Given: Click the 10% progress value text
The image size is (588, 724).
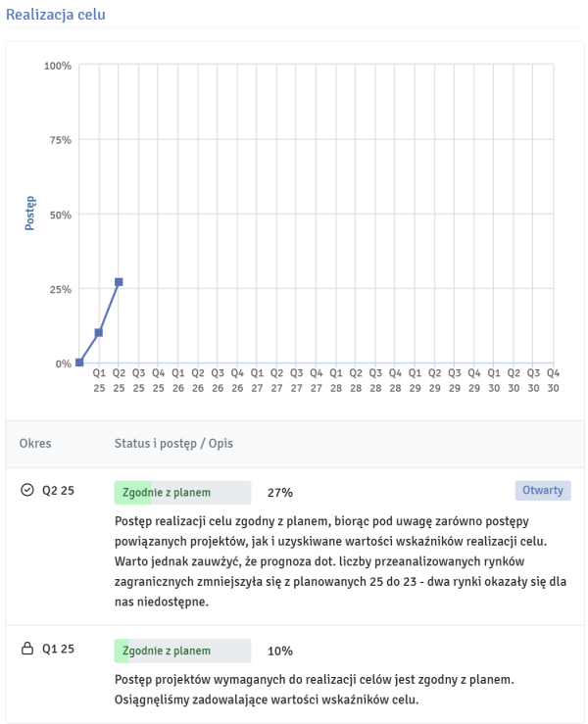Looking at the screenshot, I should pos(279,652).
